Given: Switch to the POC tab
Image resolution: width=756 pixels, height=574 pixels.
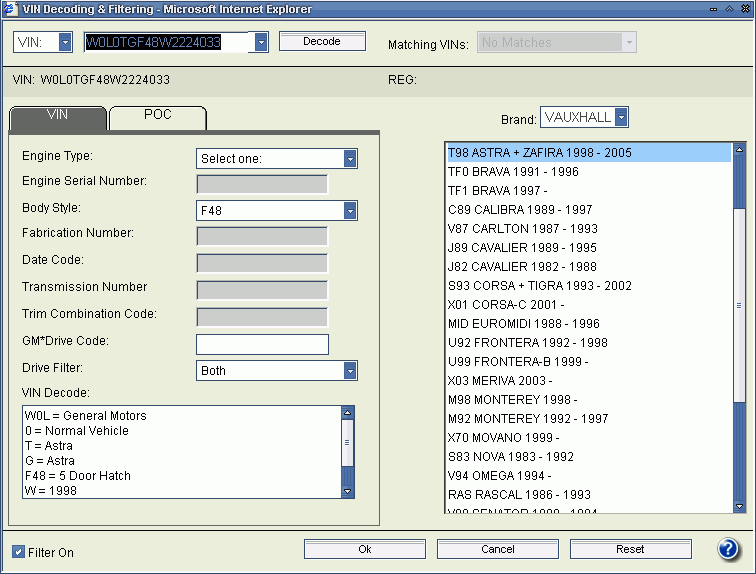Looking at the screenshot, I should pyautogui.click(x=158, y=117).
